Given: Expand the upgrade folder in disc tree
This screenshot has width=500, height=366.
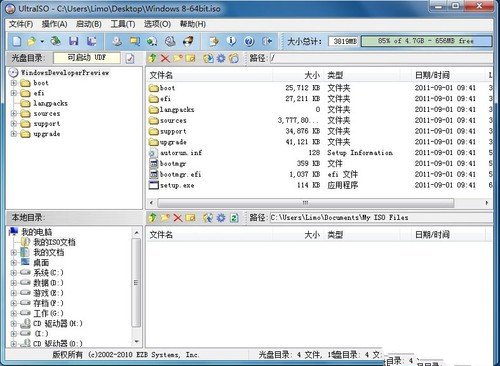Looking at the screenshot, I should pos(14,134).
